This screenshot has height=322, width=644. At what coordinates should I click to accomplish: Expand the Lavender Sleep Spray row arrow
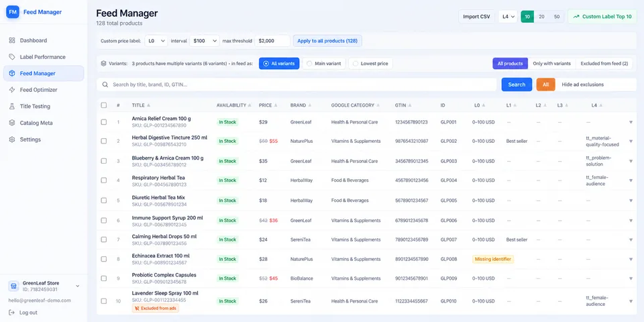[631, 301]
